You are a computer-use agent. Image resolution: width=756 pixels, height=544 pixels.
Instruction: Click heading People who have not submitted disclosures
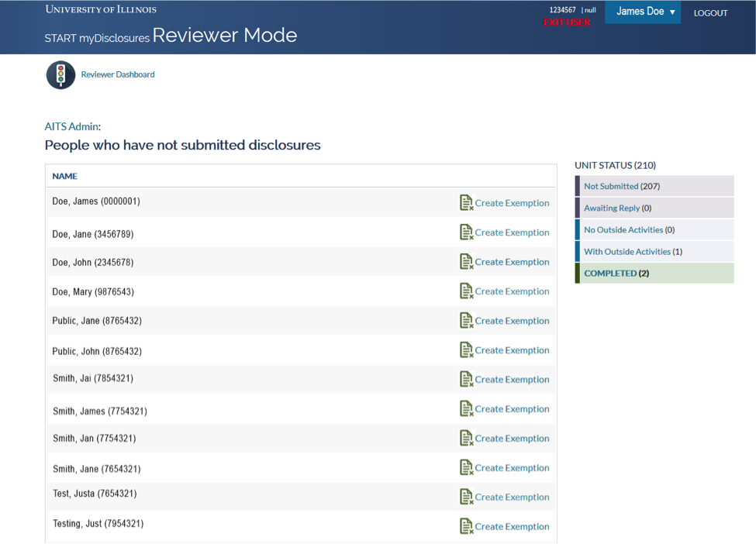pyautogui.click(x=183, y=145)
